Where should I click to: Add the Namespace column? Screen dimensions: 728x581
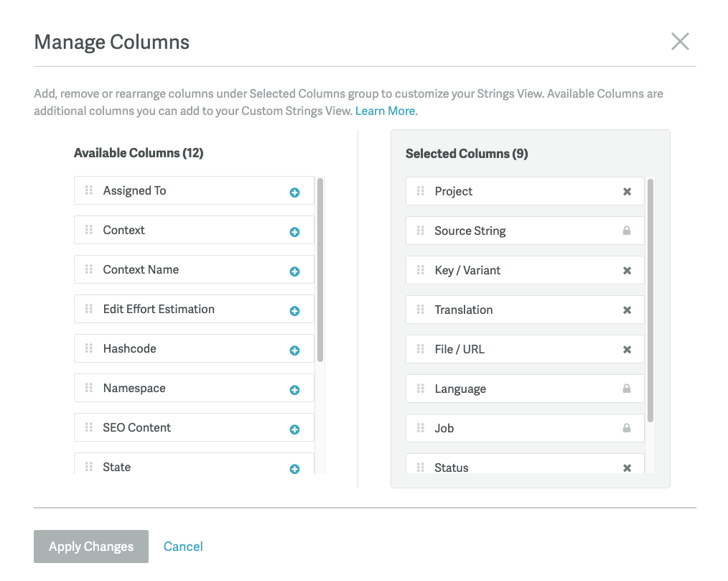tap(294, 388)
